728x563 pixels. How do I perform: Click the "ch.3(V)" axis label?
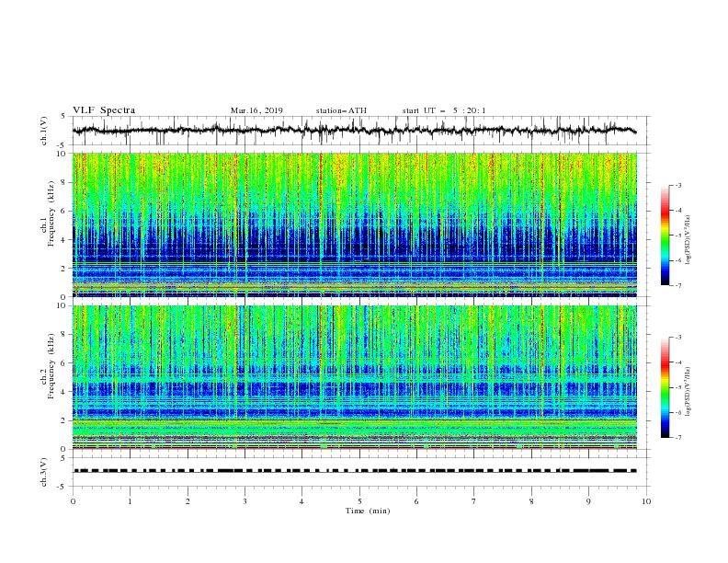(x=44, y=472)
